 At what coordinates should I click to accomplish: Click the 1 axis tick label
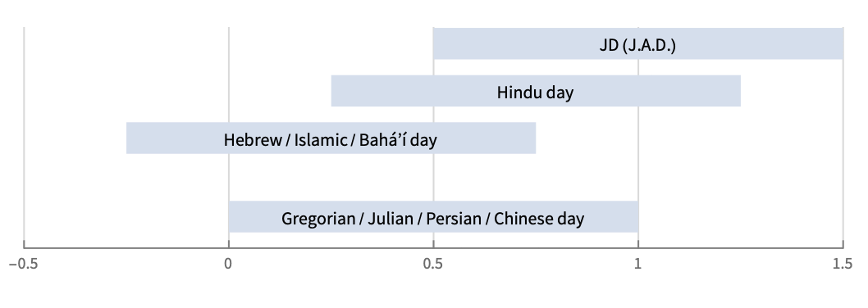tap(638, 265)
